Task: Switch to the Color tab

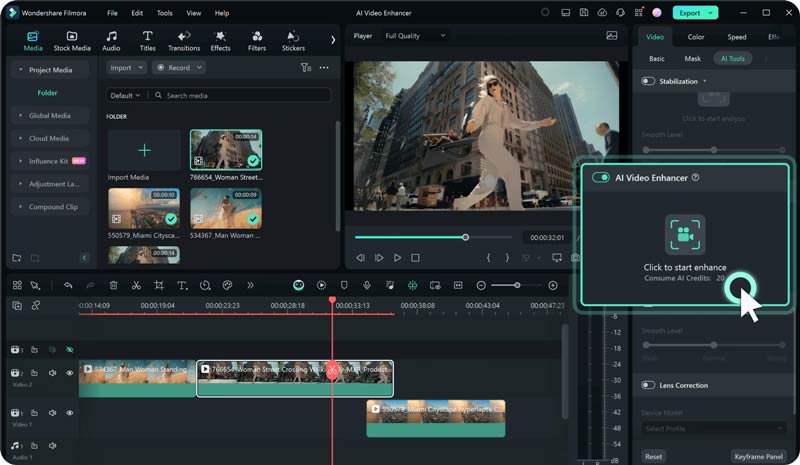Action: coord(695,37)
